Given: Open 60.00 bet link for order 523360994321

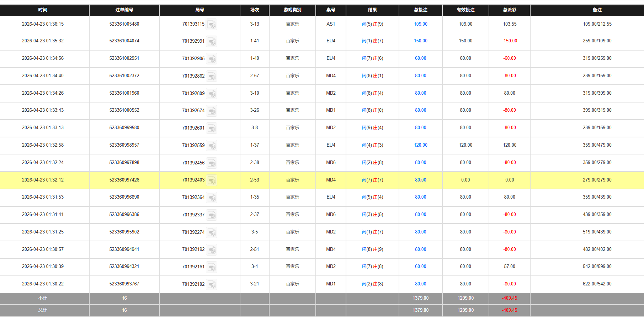Looking at the screenshot, I should tap(421, 267).
